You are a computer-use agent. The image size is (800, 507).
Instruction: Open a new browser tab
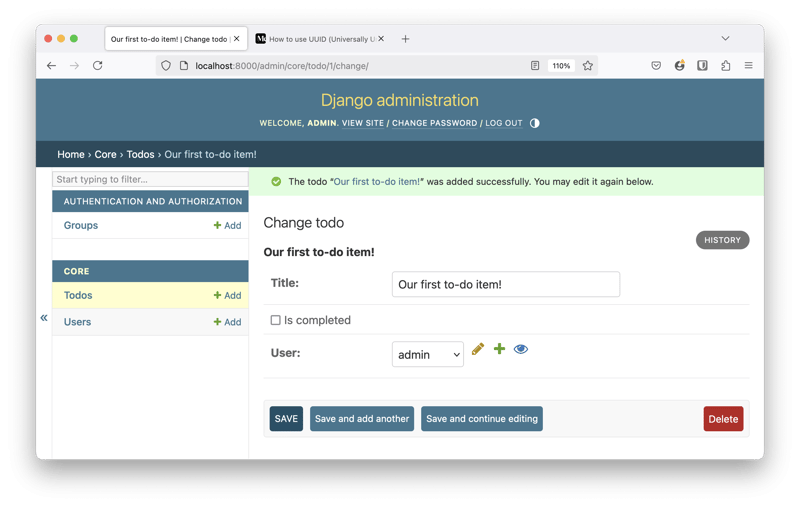(405, 39)
